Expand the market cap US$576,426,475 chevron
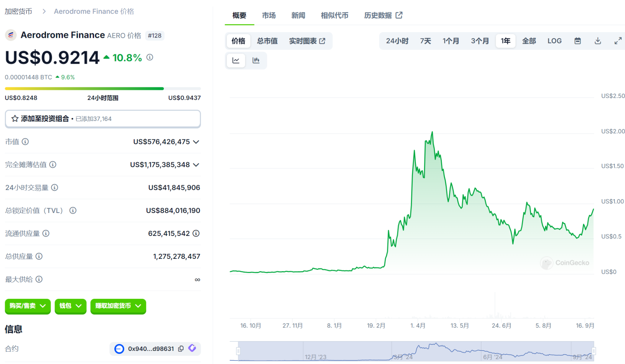Viewport: 625px width, 364px height. [196, 142]
